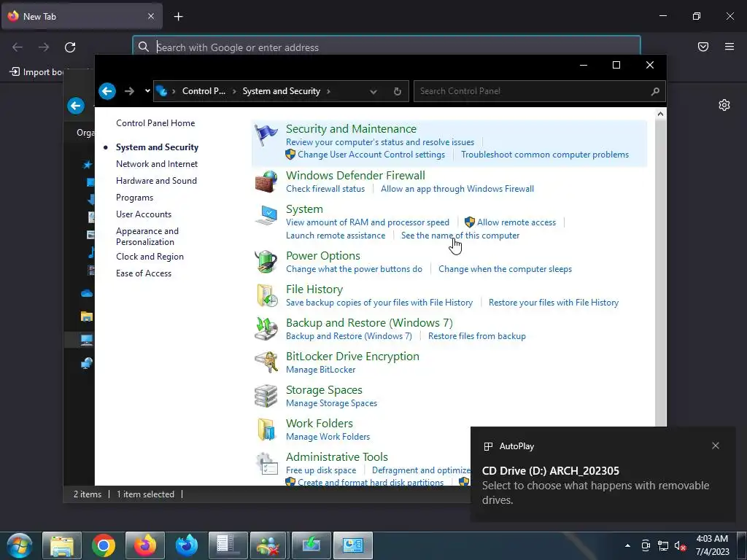The image size is (747, 560).
Task: Open the User Accounts category
Action: click(144, 214)
